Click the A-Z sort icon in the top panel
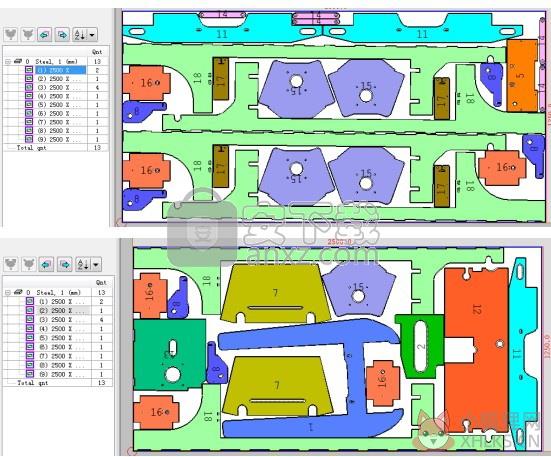Image resolution: width=551 pixels, height=457 pixels. click(80, 34)
